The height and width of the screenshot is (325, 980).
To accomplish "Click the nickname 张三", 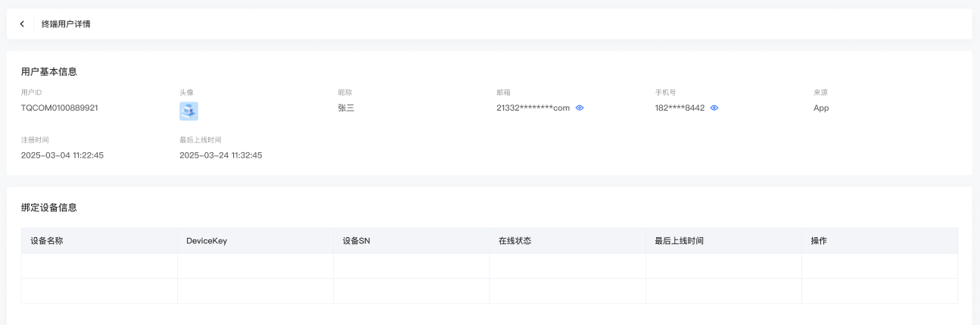I will (346, 108).
